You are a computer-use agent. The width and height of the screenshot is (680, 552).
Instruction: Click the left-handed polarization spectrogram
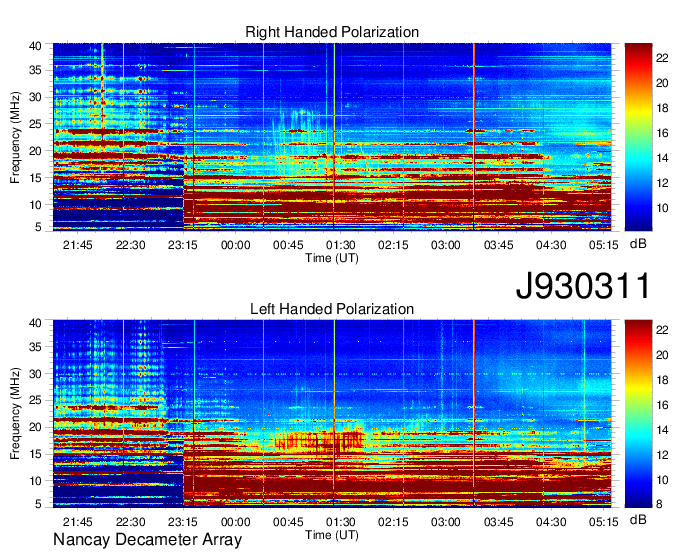point(332,413)
